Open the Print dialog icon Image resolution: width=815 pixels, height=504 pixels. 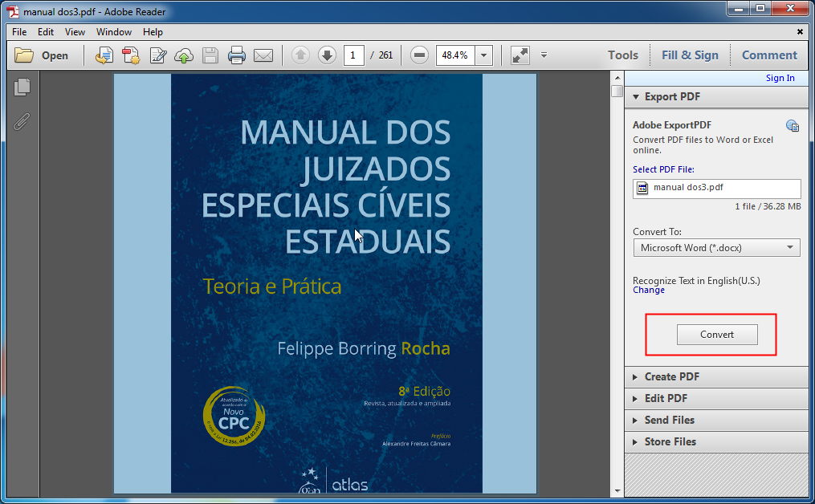(237, 55)
